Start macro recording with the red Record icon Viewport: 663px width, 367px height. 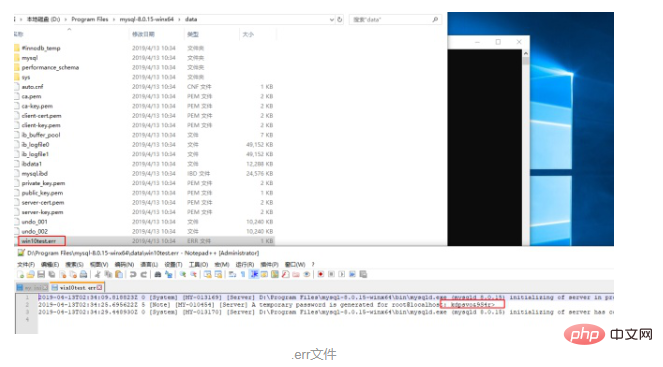point(321,274)
